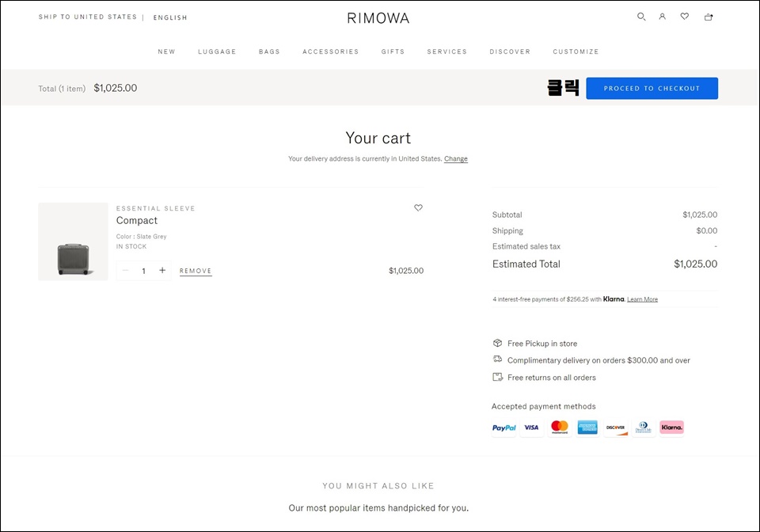Viewport: 760px width, 532px height.
Task: Open the BAGS menu
Action: [x=269, y=51]
